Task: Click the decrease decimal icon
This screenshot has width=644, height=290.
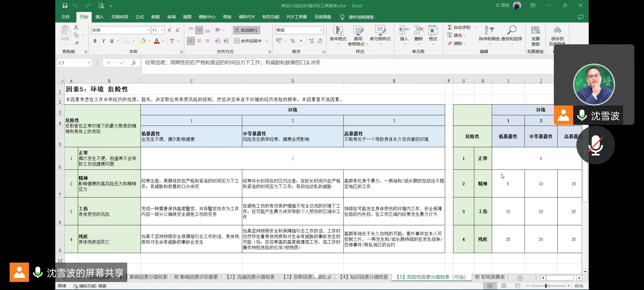Action: click(320, 41)
